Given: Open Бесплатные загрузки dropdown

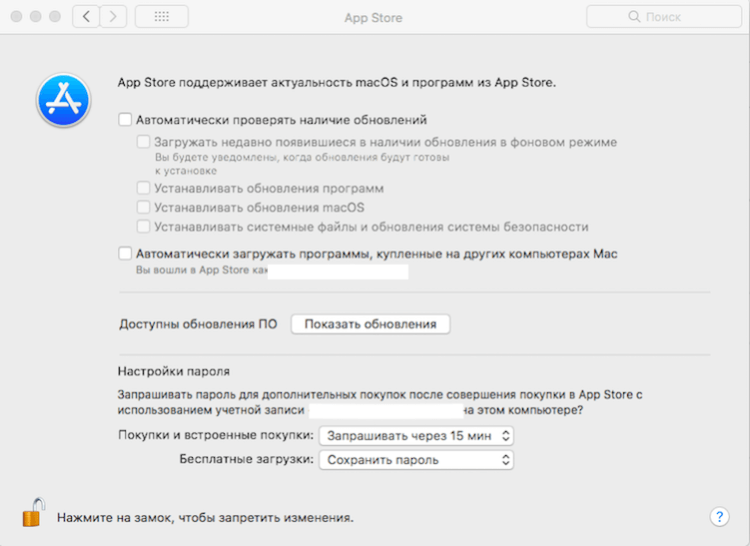Looking at the screenshot, I should [x=416, y=460].
